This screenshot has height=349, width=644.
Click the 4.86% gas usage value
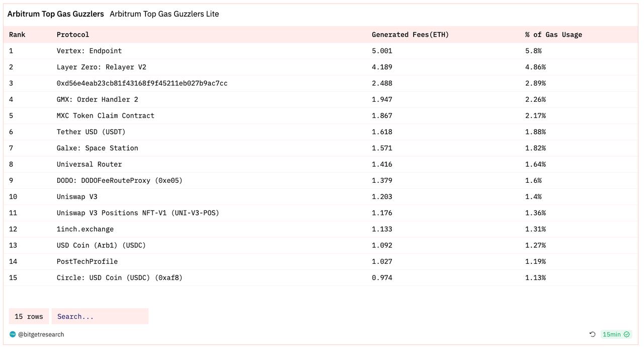click(x=535, y=67)
